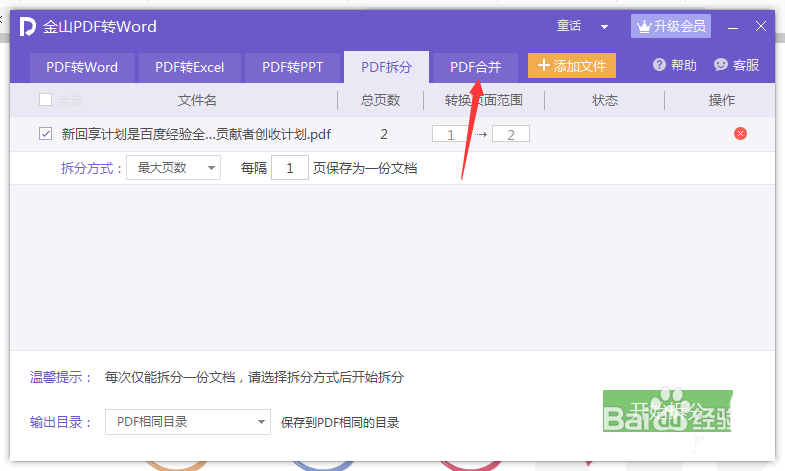Image resolution: width=785 pixels, height=471 pixels.
Task: Expand the 最大页数 split mode dropdown
Action: 173,168
